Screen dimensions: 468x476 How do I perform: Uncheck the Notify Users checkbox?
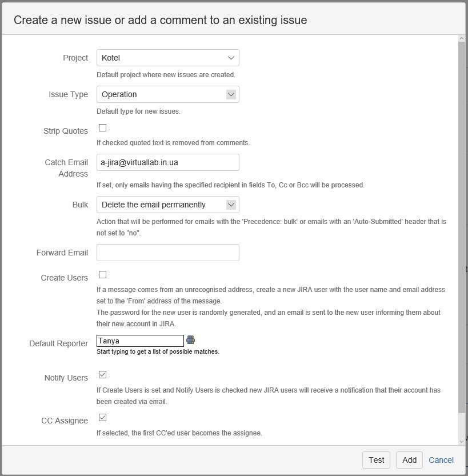pyautogui.click(x=103, y=375)
